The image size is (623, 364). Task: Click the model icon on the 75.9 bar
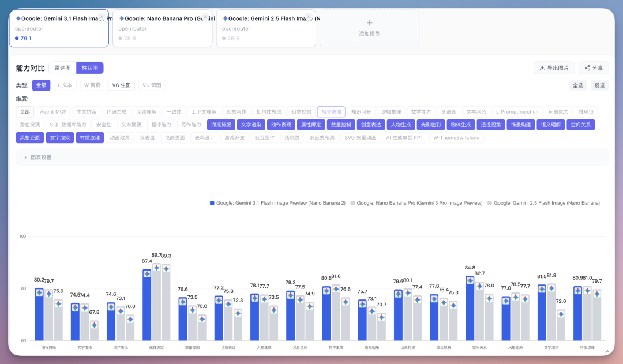pos(58,303)
